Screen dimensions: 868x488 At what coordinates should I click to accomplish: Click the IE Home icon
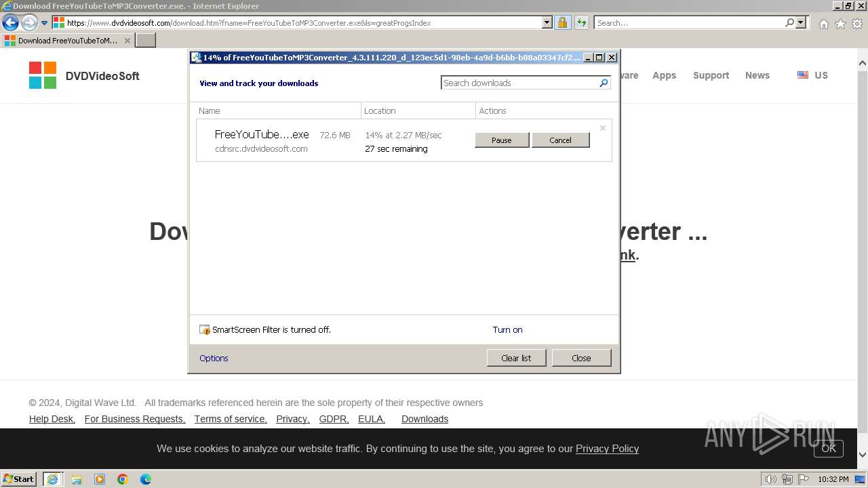coord(823,24)
